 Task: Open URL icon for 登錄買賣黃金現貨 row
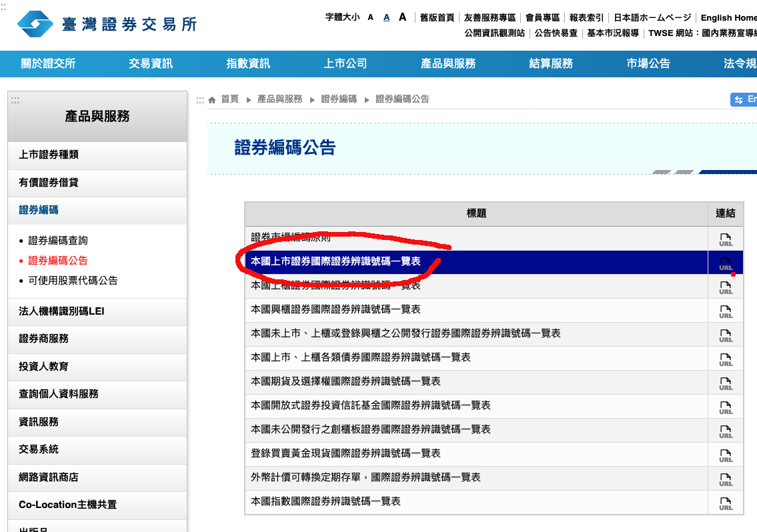pyautogui.click(x=725, y=455)
